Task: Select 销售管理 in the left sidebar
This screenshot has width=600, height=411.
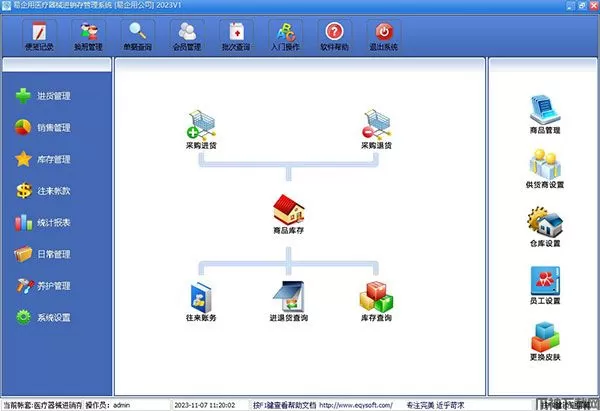Action: click(x=43, y=127)
